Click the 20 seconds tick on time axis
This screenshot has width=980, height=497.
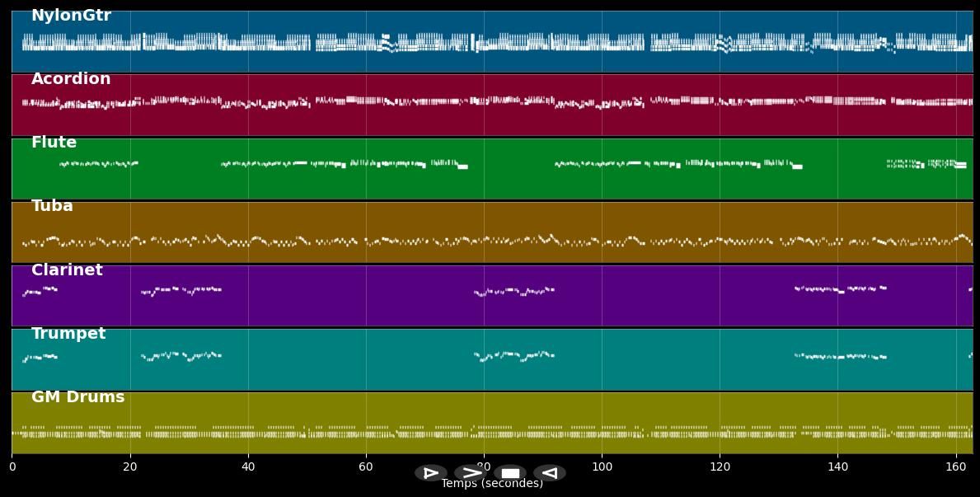point(130,467)
